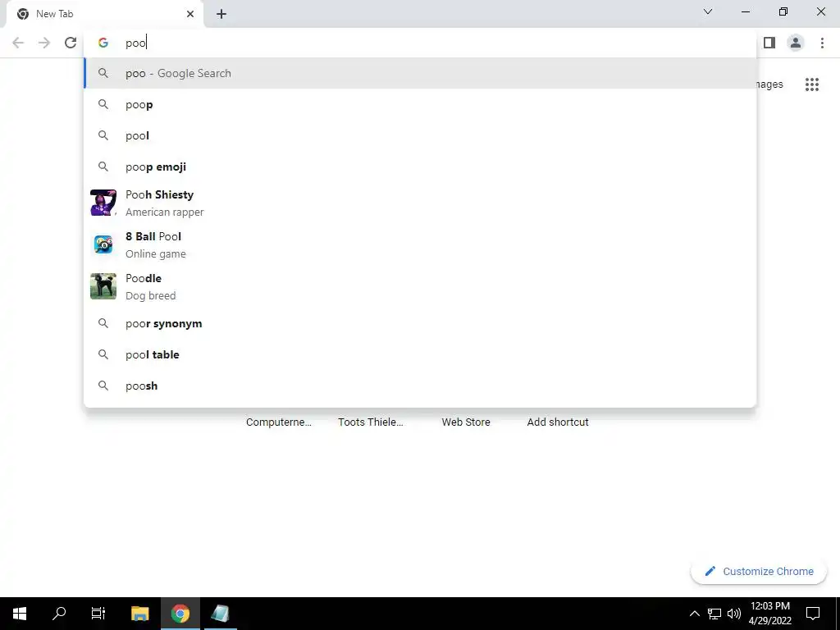Open taskbar search magnifier

[x=59, y=614]
